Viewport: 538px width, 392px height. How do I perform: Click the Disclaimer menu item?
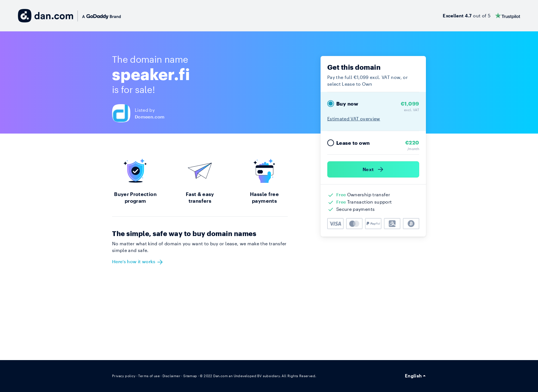171,376
